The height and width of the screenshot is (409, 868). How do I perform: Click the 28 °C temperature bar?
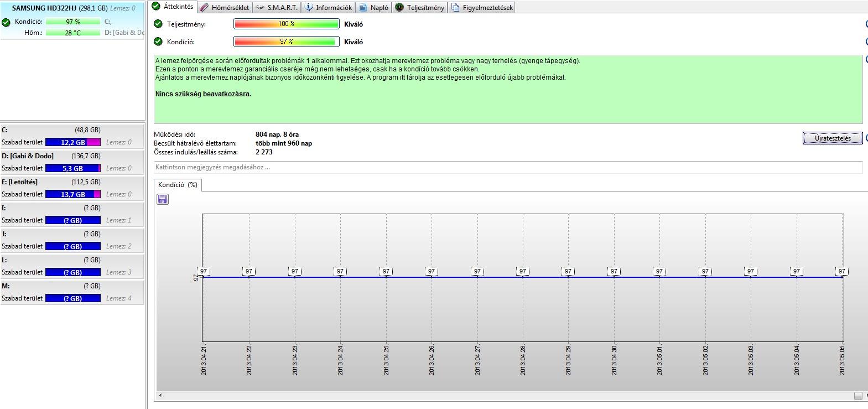pyautogui.click(x=73, y=33)
